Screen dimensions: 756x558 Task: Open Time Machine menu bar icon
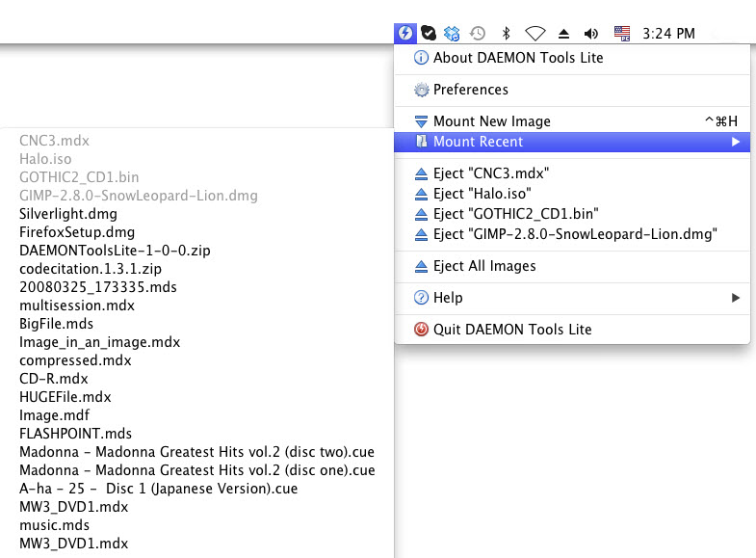[x=478, y=34]
